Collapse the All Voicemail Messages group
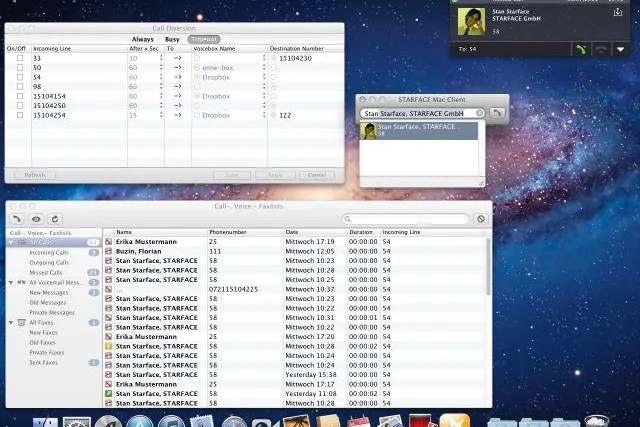 coord(11,282)
